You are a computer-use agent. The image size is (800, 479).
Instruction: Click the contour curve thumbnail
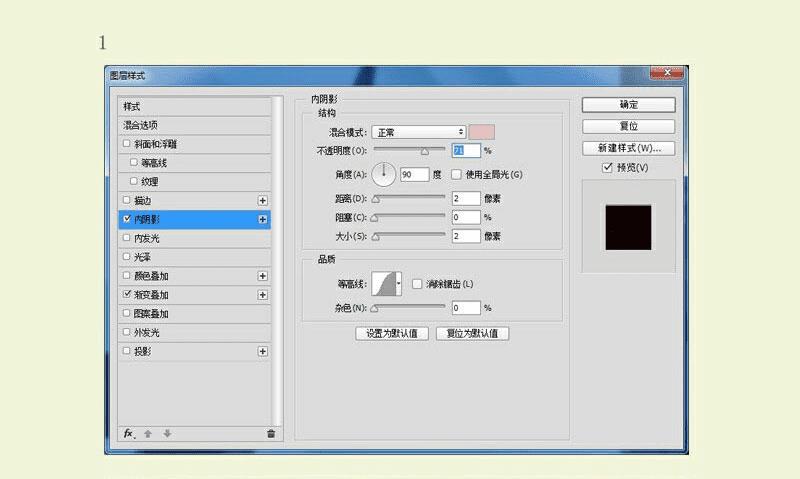pos(384,284)
